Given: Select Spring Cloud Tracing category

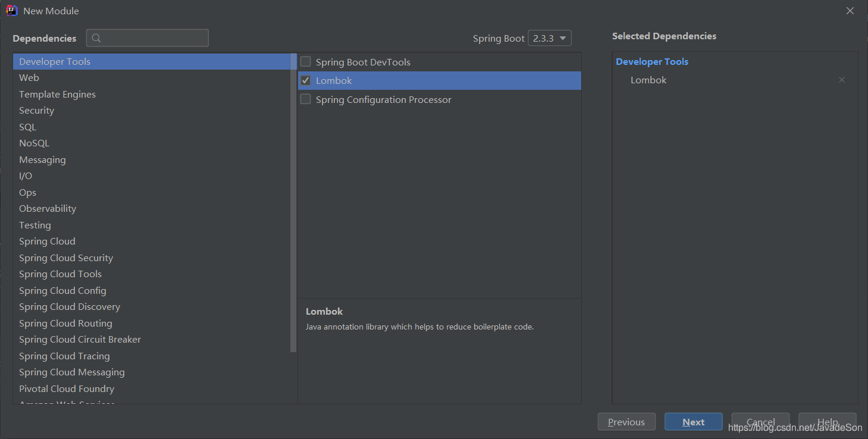Looking at the screenshot, I should (152, 356).
